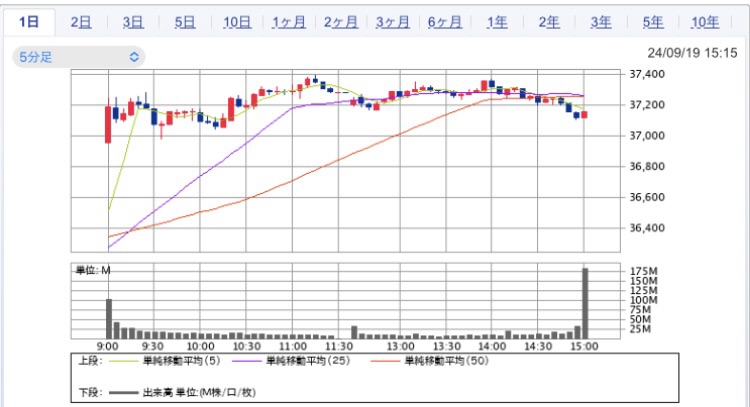Click the 5分足 dropdown chevron arrows
This screenshot has height=407, width=750.
134,57
